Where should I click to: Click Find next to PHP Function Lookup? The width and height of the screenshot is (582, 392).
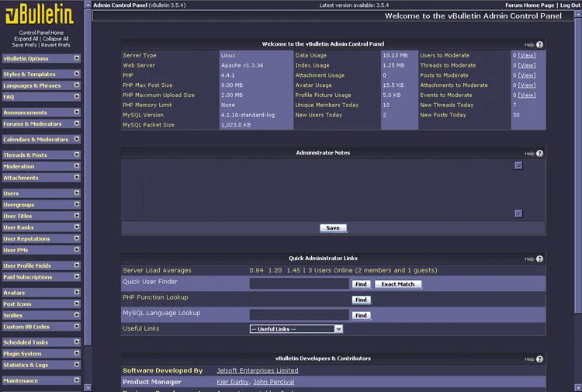(x=360, y=300)
